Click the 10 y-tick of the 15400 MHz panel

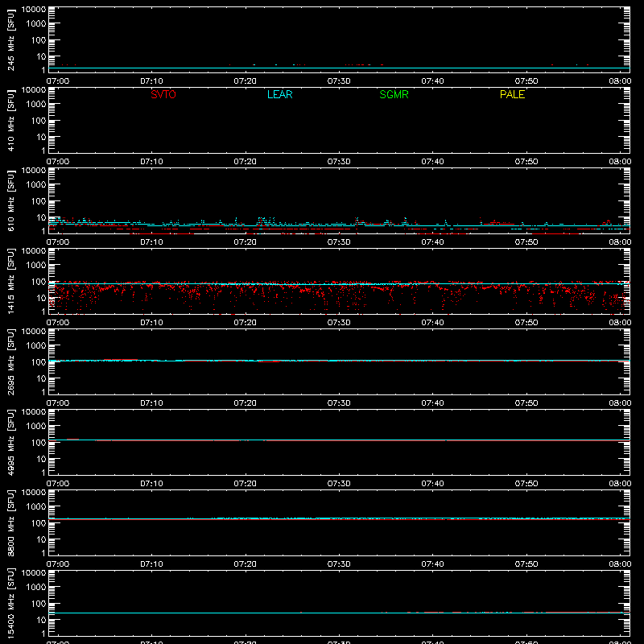tap(42, 620)
